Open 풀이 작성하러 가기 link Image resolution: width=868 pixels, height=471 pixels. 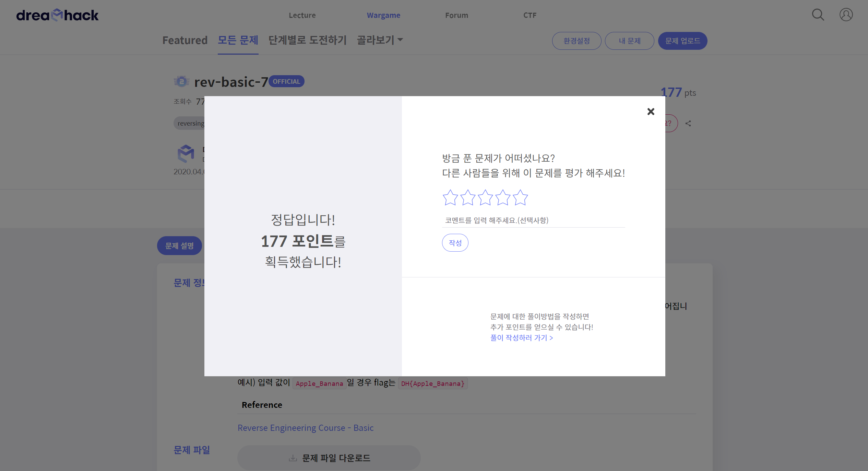point(521,338)
